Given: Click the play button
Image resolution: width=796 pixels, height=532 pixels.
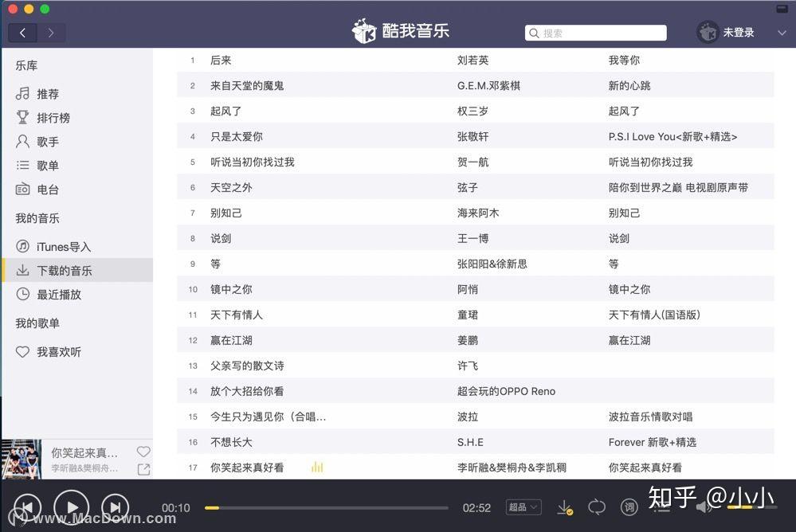Looking at the screenshot, I should pos(72,507).
